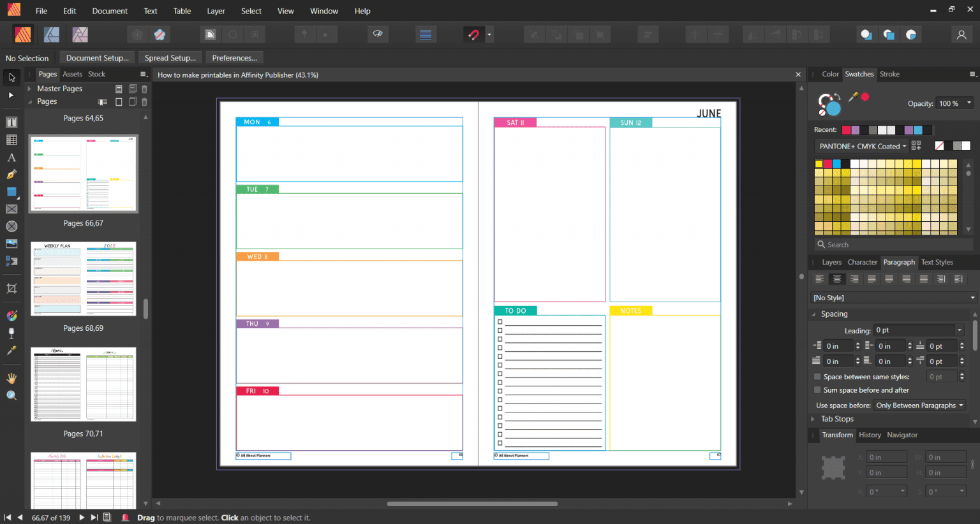The width and height of the screenshot is (980, 524).
Task: Toggle preview mode in toolbar
Action: click(378, 34)
